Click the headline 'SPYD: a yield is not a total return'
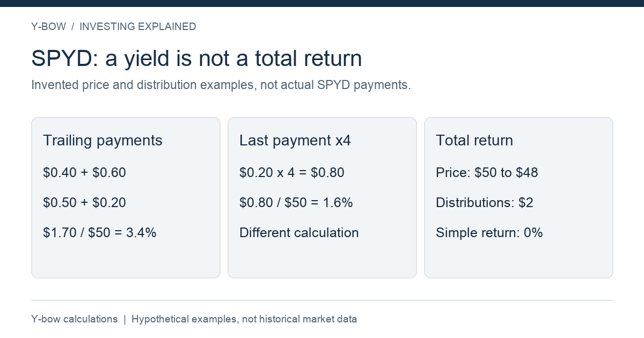Screen dimensions: 644x338 point(196,58)
